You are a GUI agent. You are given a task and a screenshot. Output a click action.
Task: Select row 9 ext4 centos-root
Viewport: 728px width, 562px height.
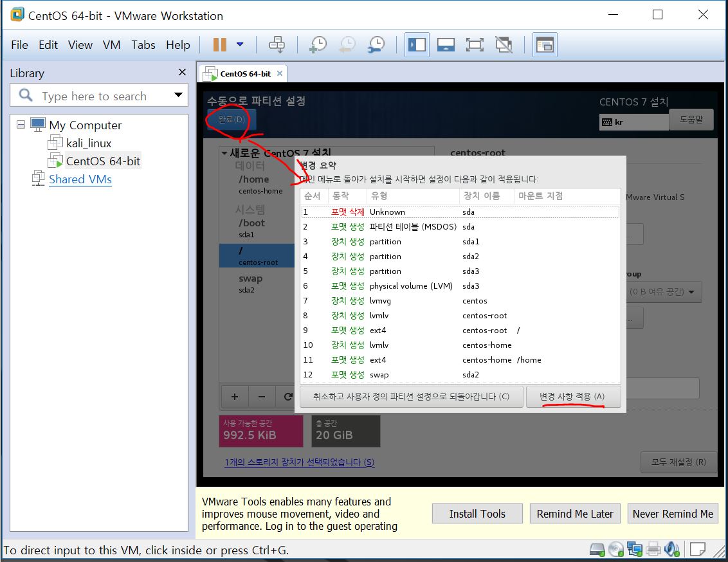pyautogui.click(x=460, y=331)
